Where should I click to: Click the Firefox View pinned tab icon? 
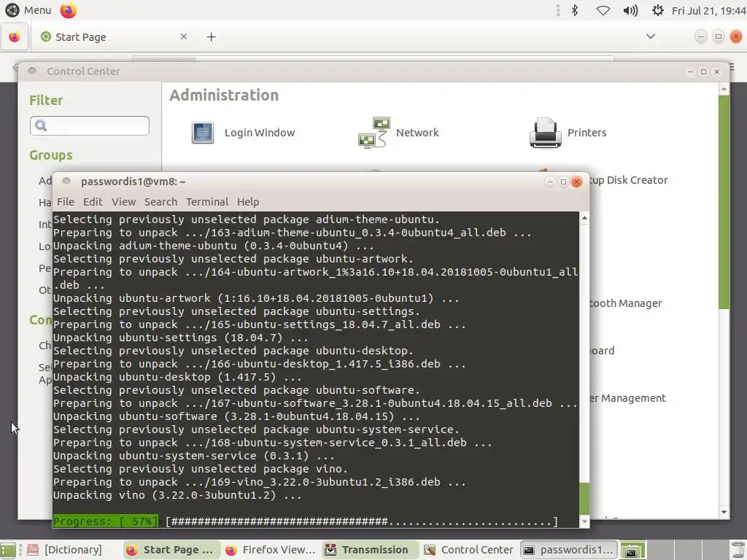pos(15,37)
